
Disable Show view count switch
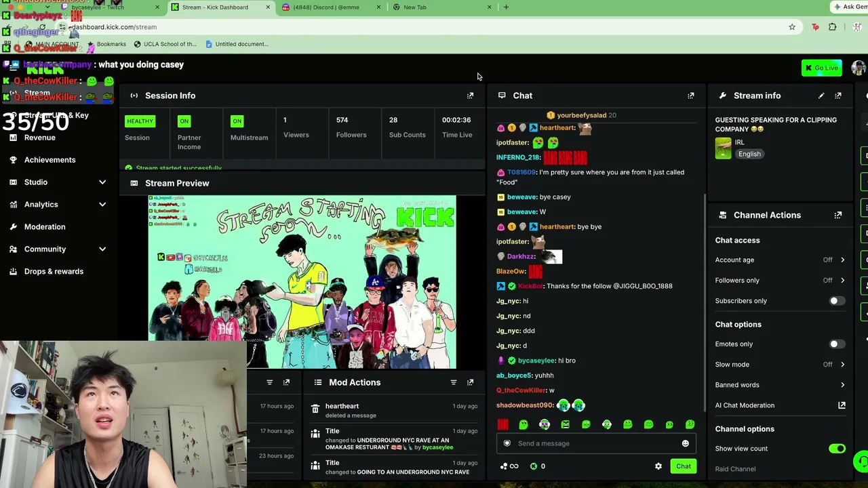coord(837,449)
